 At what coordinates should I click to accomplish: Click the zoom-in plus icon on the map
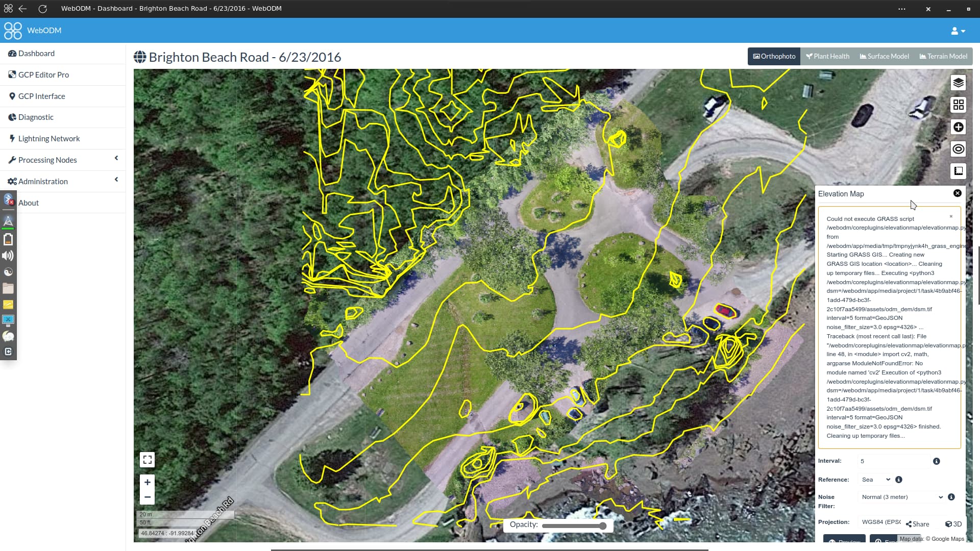point(147,482)
